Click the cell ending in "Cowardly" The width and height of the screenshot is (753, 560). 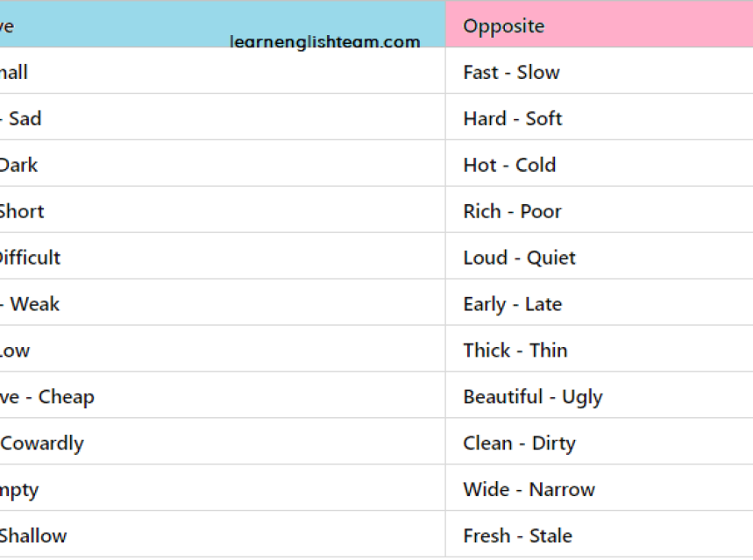point(42,443)
